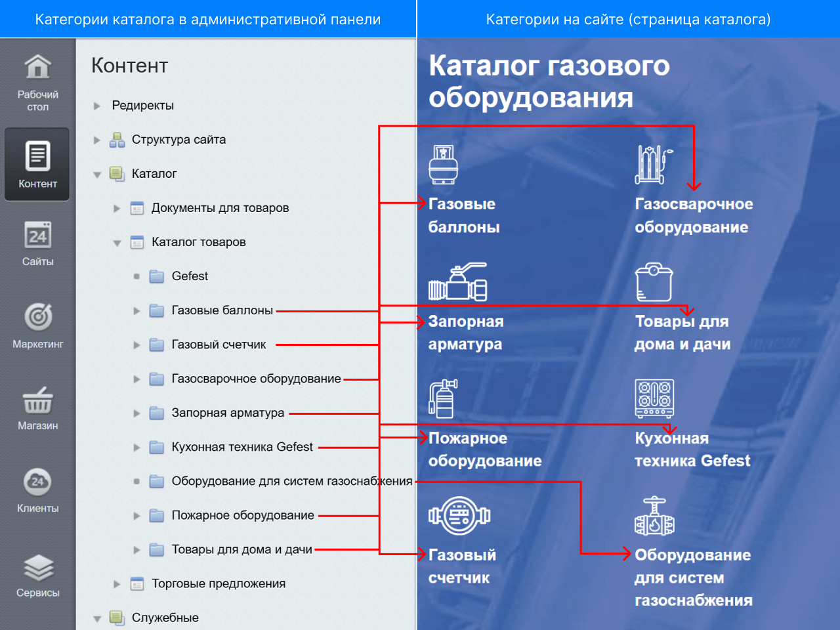Click the Газовые баллоны folder icon in tree
Viewport: 840px width, 630px height.
(156, 310)
